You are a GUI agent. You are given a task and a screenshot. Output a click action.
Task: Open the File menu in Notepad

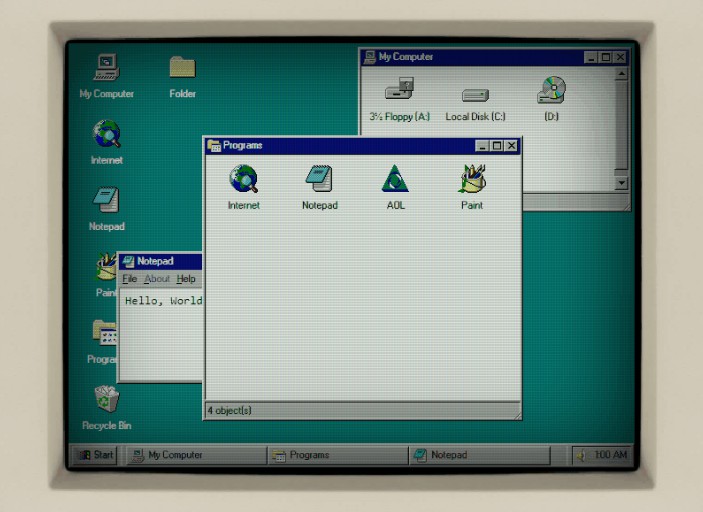point(129,279)
